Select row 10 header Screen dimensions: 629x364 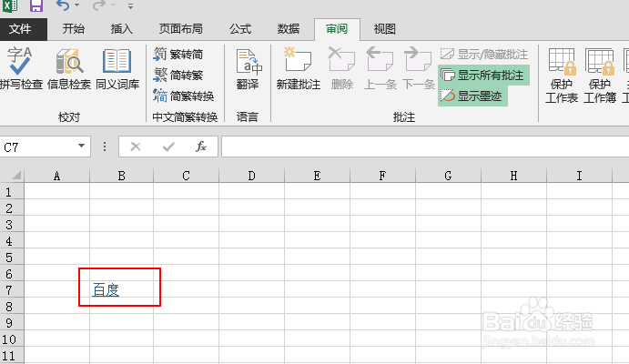[x=12, y=339]
